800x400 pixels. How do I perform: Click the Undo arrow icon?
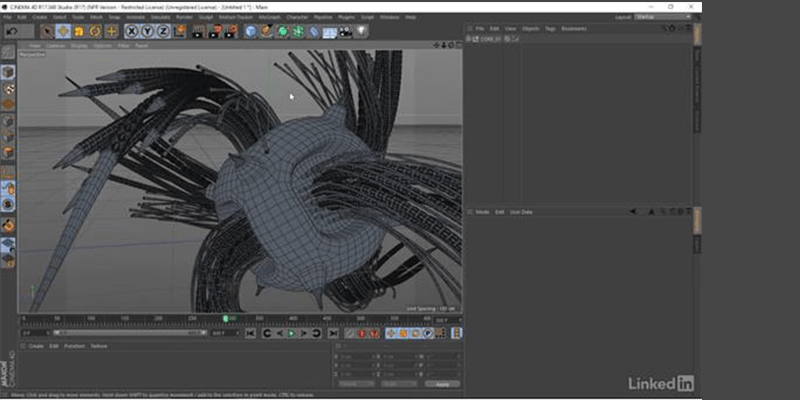pyautogui.click(x=12, y=31)
